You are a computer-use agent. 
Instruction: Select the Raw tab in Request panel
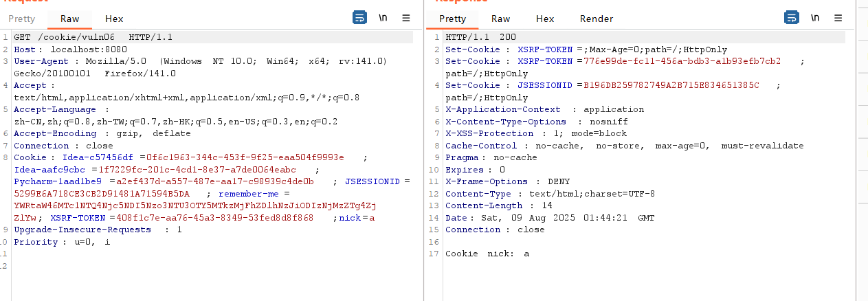(69, 19)
